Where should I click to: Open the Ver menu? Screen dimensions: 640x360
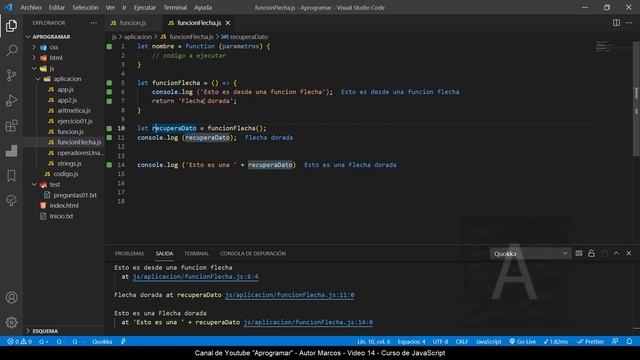[x=110, y=7]
